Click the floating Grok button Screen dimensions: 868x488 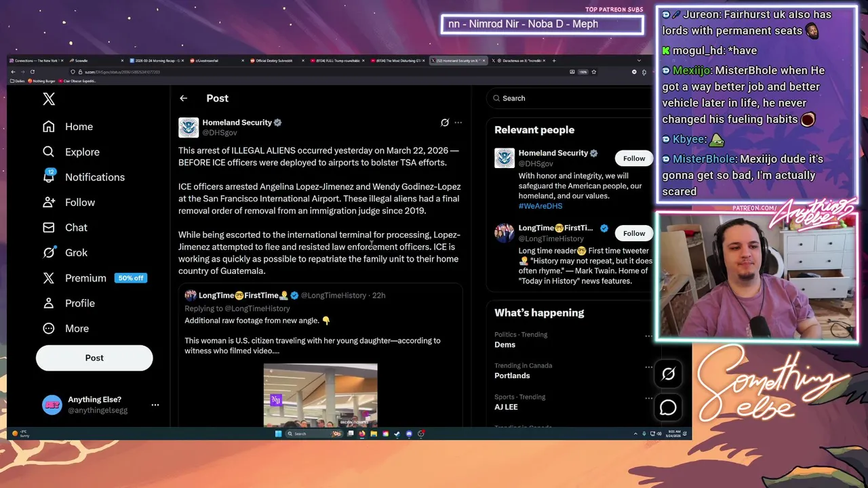click(668, 373)
